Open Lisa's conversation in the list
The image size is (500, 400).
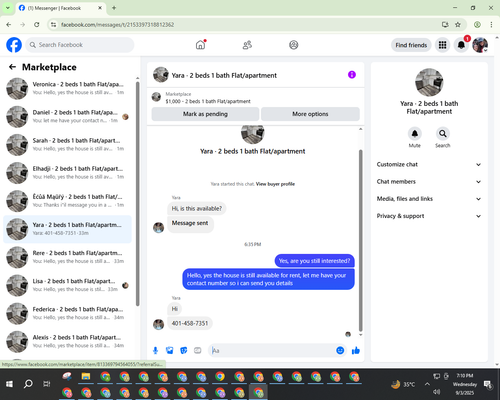(67, 285)
